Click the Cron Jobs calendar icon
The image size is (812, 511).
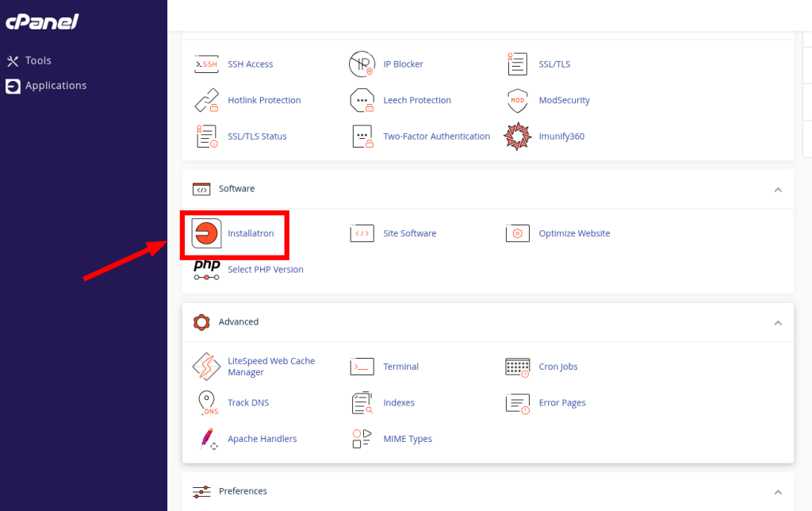(x=517, y=367)
